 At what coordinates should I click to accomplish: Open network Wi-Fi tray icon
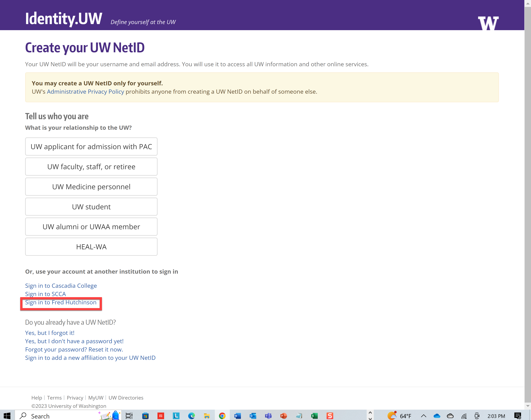[464, 416]
